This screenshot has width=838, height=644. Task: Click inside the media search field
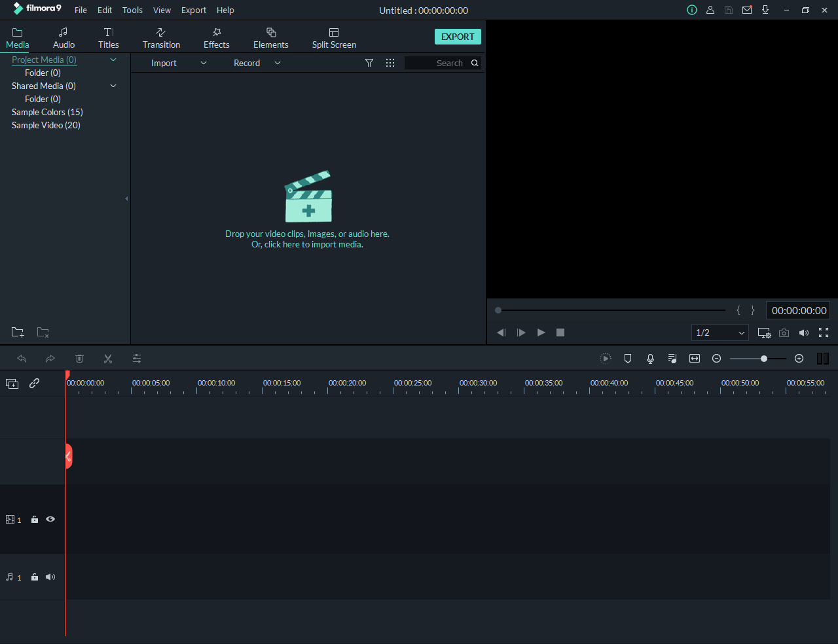point(437,63)
